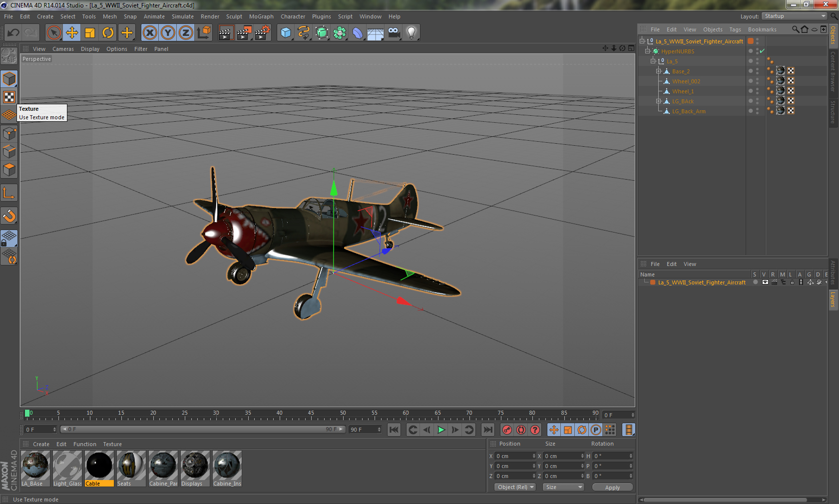Viewport: 839px width, 504px height.
Task: Open the deformer objects icon
Action: click(358, 33)
